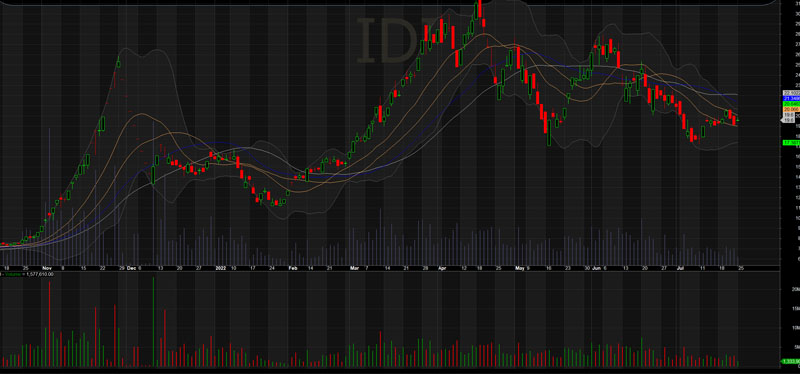Viewport: 800px width, 374px height.
Task: Click the orange 20.06 price tag on the price axis
Action: [790, 109]
